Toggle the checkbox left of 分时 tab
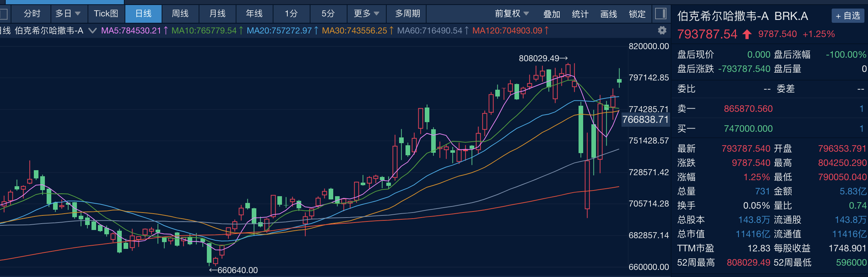This screenshot has height=277, width=868. point(4,14)
